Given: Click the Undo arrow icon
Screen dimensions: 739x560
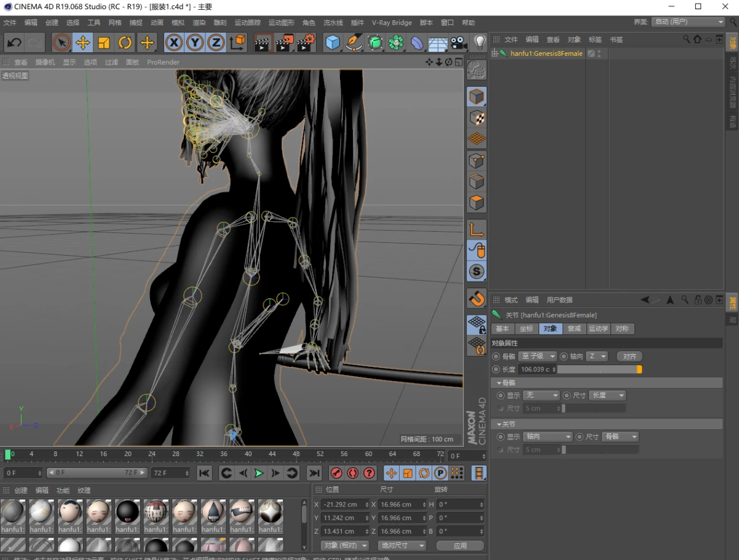Looking at the screenshot, I should coord(15,42).
